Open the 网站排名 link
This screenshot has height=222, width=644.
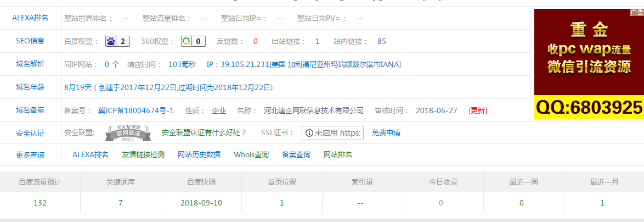coord(338,154)
